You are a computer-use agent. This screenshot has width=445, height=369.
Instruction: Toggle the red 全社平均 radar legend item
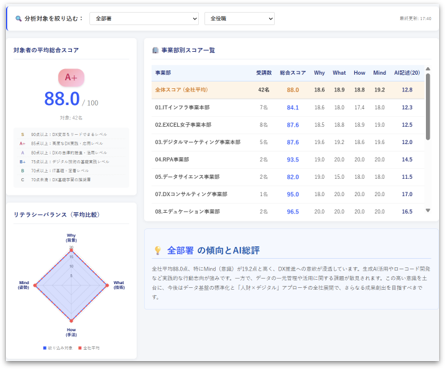[x=89, y=348]
